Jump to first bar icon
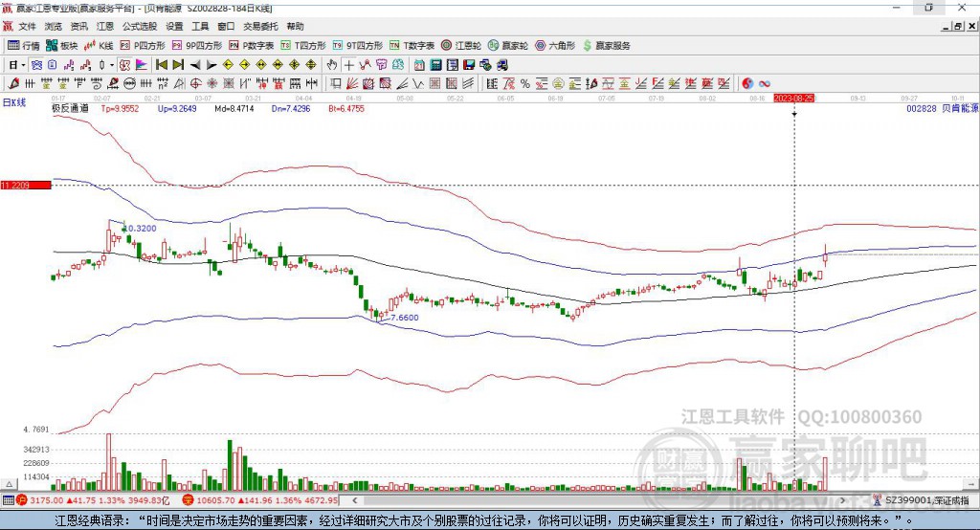Image resolution: width=980 pixels, height=530 pixels. (x=162, y=65)
